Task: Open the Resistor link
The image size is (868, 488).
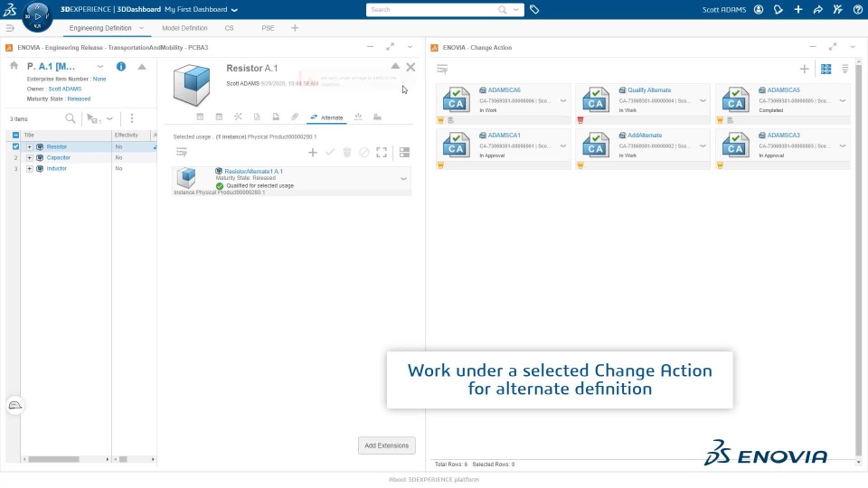Action: click(x=56, y=146)
